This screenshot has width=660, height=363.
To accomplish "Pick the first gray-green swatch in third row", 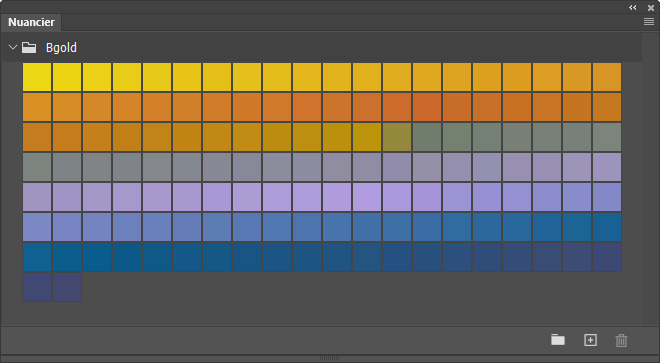I will tap(427, 137).
